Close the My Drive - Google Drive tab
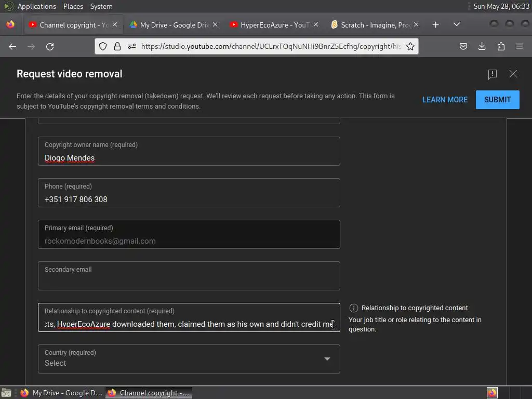This screenshot has height=399, width=532. (215, 25)
